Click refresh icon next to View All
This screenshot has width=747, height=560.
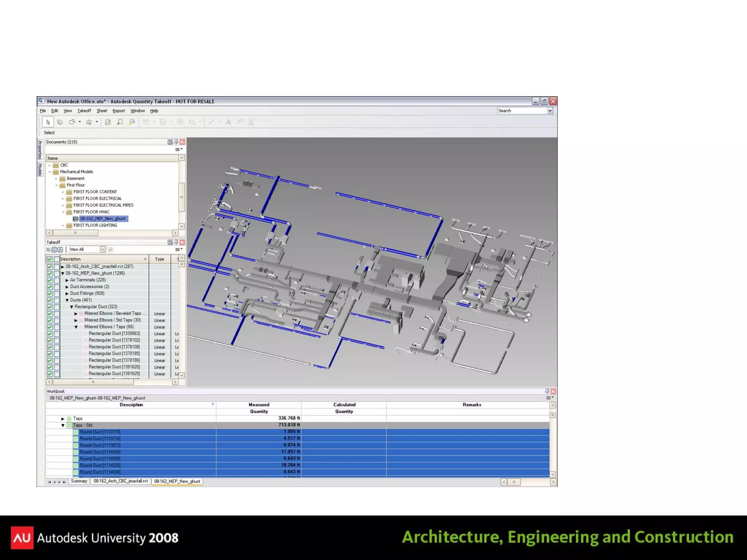pyautogui.click(x=111, y=249)
